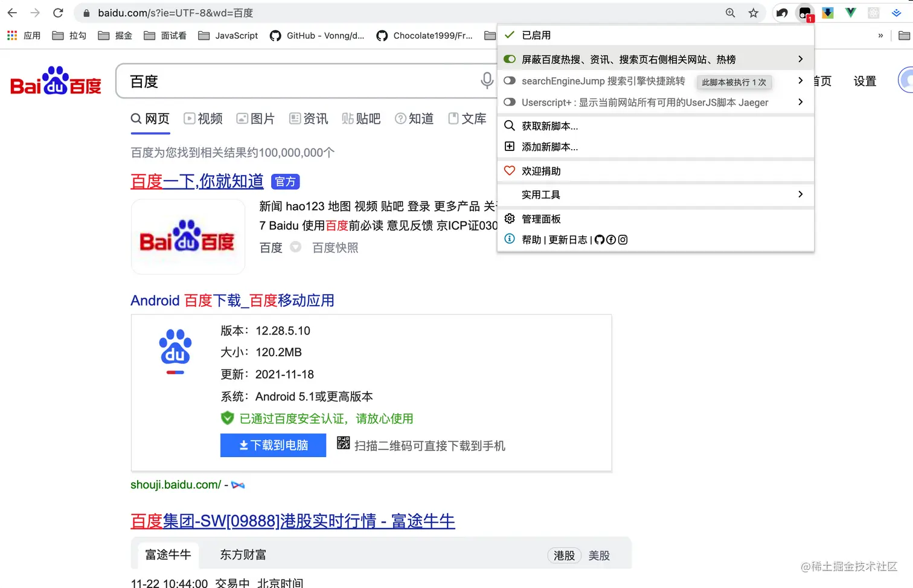
Task: Select the 东方财富 tab in stock card
Action: pos(243,554)
